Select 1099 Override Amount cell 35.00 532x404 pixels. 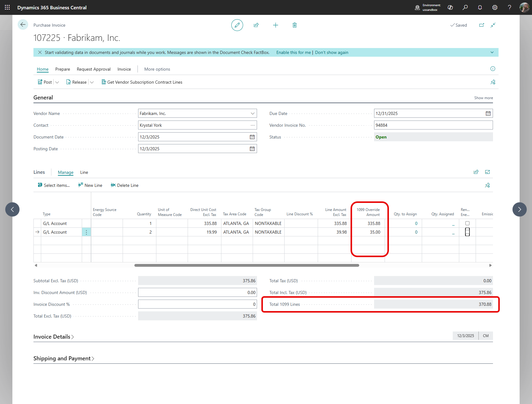tap(368, 232)
